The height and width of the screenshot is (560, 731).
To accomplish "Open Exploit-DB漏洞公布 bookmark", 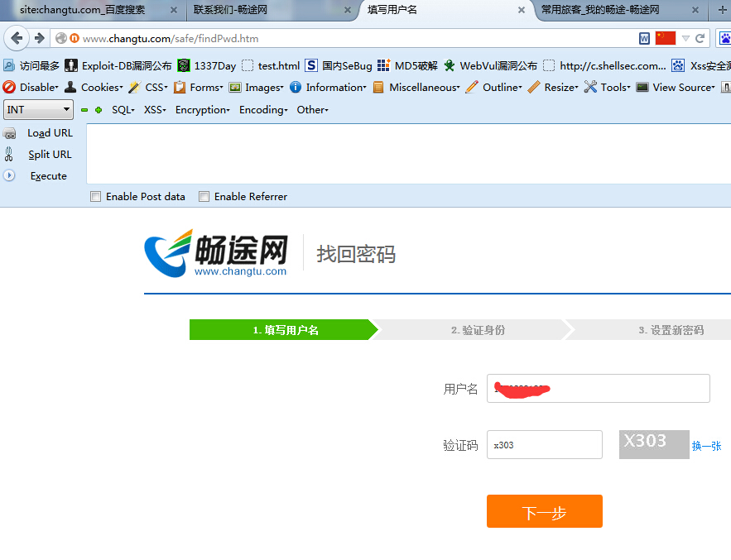I will point(118,65).
